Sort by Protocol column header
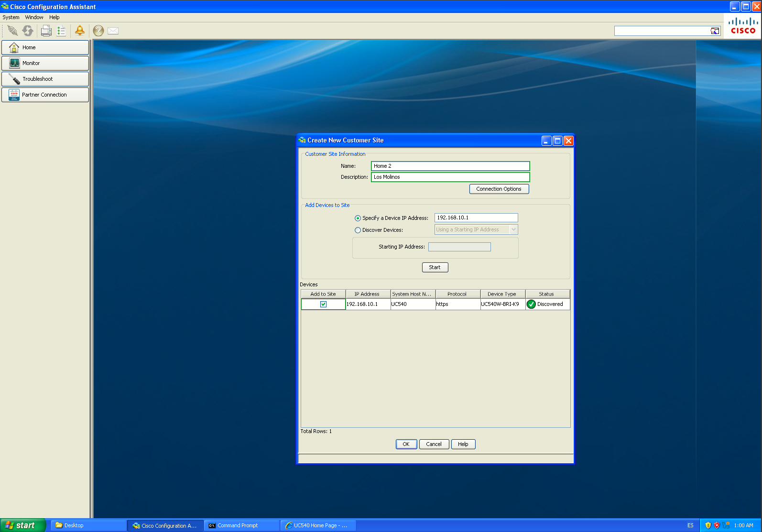This screenshot has height=532, width=762. pos(457,294)
